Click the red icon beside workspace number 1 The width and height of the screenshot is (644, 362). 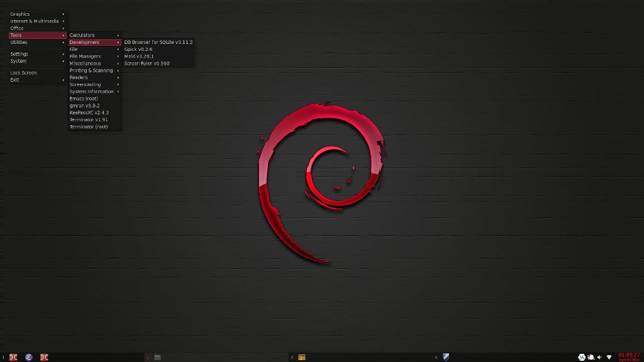13,357
